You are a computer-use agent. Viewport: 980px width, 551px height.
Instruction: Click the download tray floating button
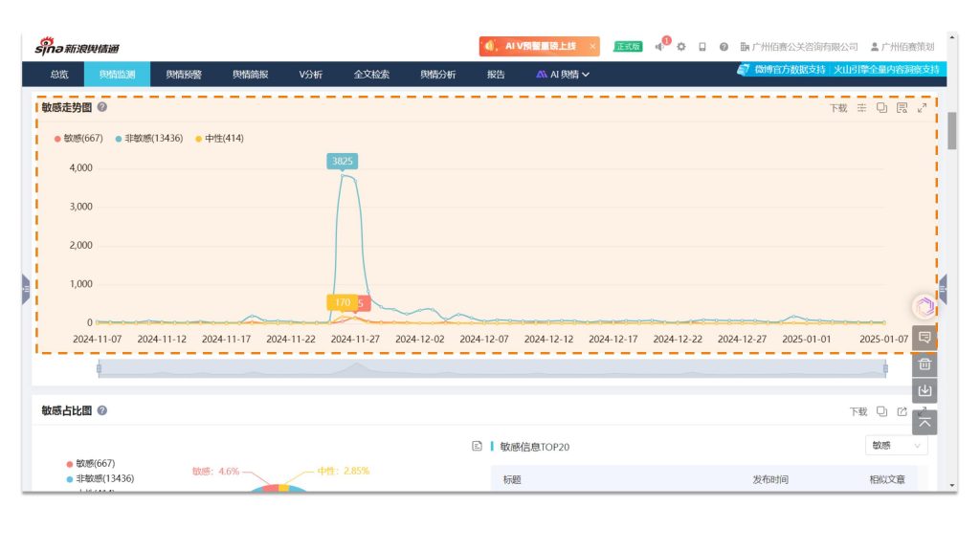(924, 390)
